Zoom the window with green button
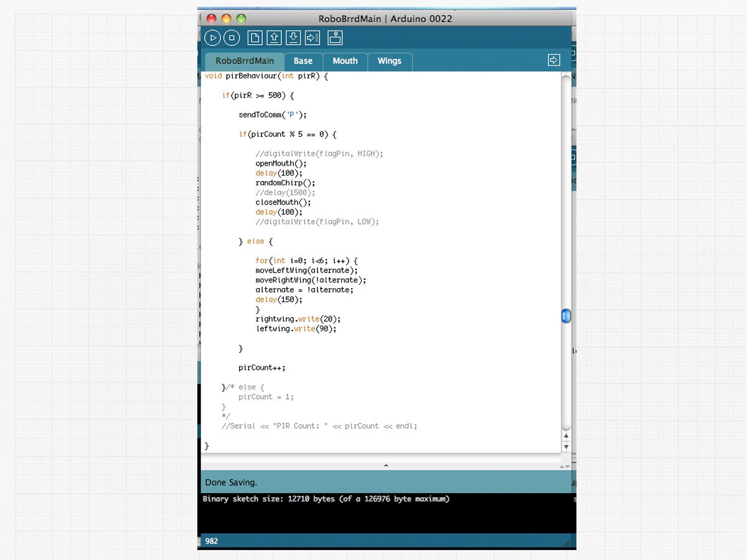This screenshot has height=560, width=747. click(x=241, y=19)
